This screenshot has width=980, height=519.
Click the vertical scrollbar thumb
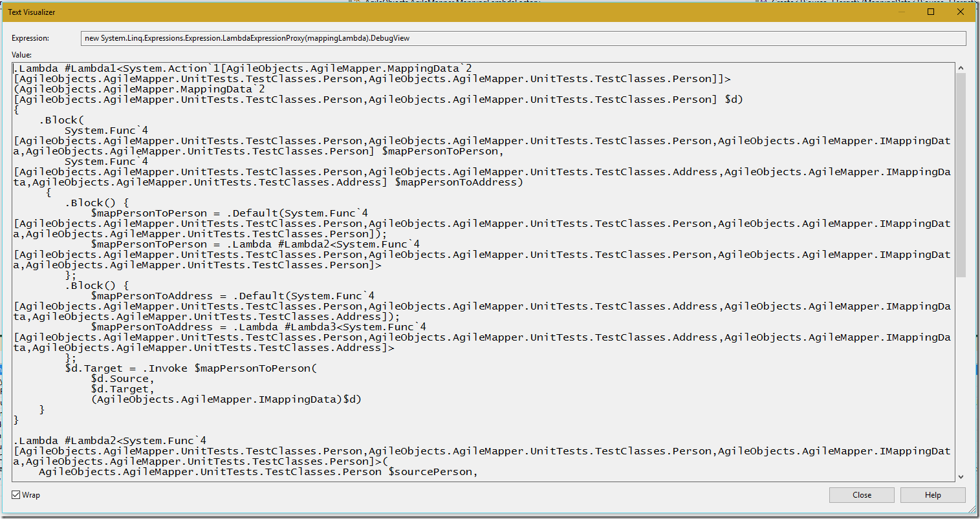click(961, 175)
